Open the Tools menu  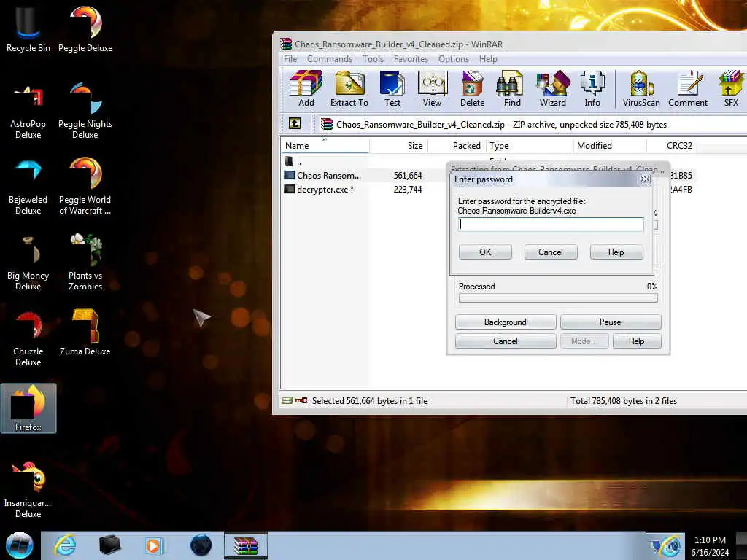pyautogui.click(x=373, y=59)
